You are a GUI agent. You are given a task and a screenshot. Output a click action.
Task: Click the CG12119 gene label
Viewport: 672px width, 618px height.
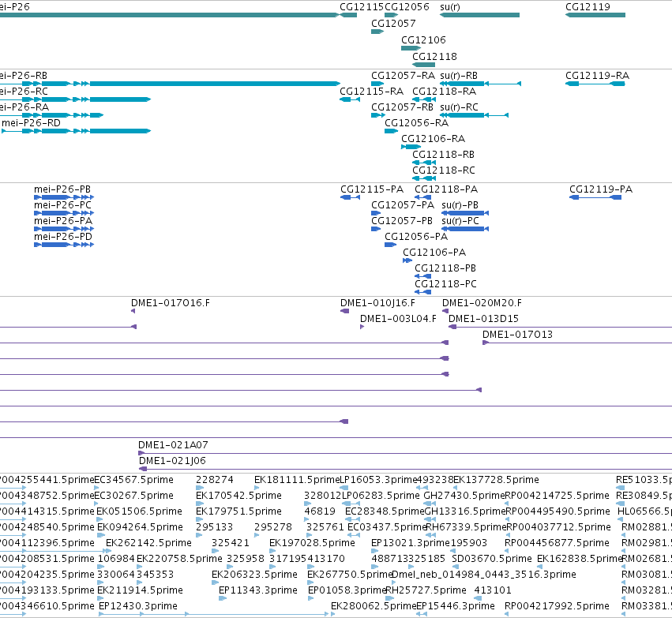(588, 7)
